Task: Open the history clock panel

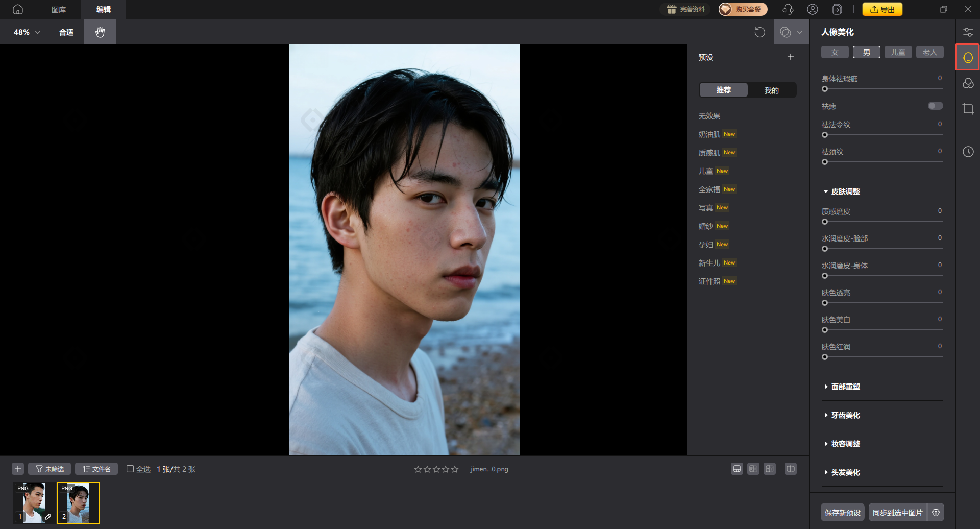Action: tap(968, 152)
